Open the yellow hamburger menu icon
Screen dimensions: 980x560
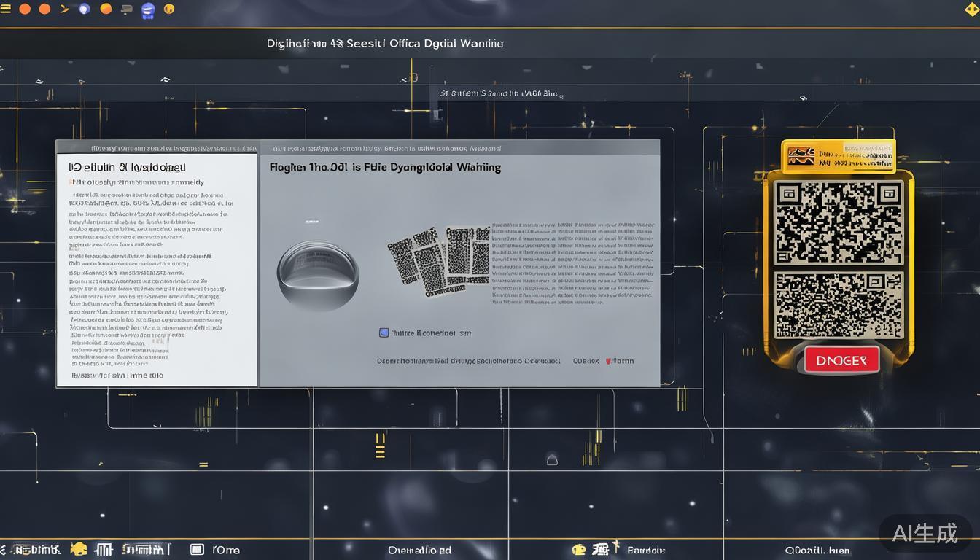coord(6,9)
